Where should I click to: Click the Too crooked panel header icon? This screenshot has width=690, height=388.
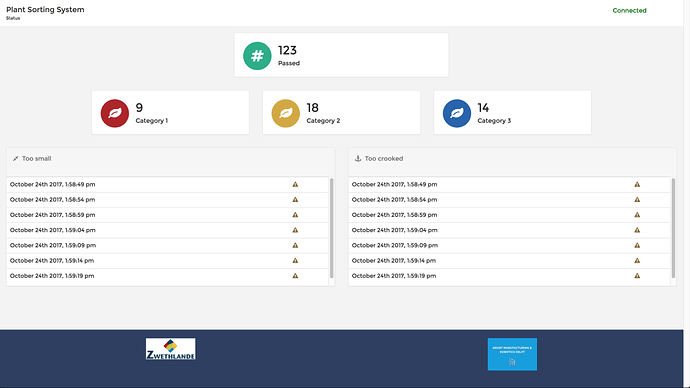[x=358, y=158]
